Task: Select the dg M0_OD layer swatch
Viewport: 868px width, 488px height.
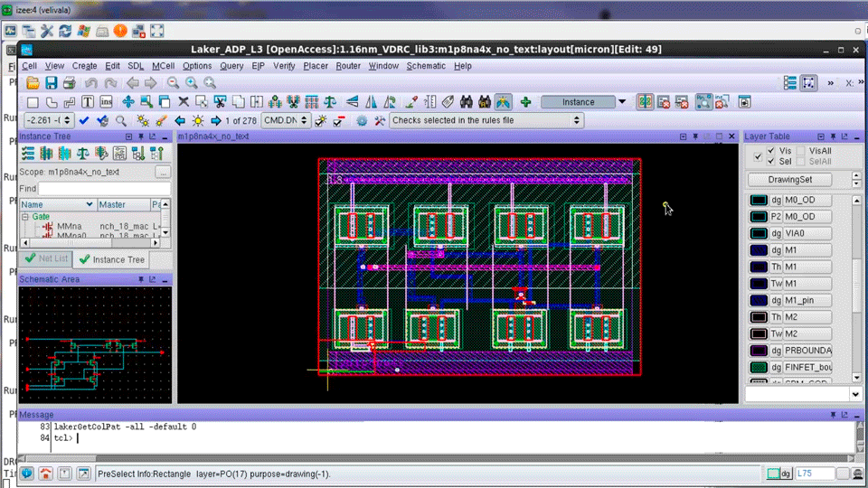Action: 759,200
